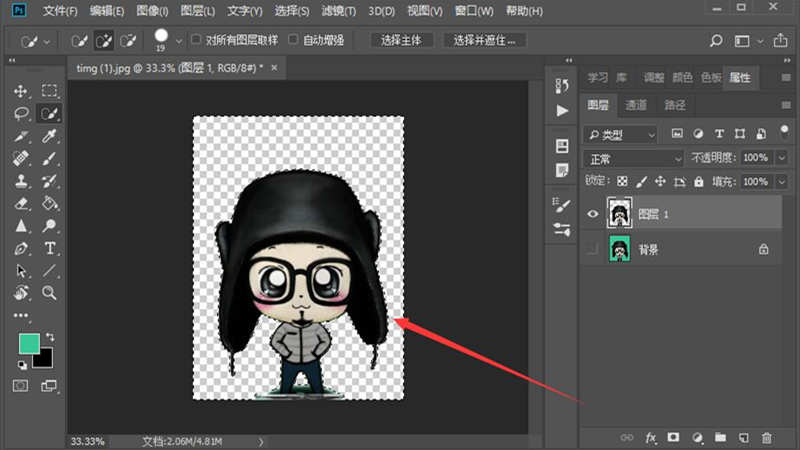Add a layer mask

click(673, 437)
